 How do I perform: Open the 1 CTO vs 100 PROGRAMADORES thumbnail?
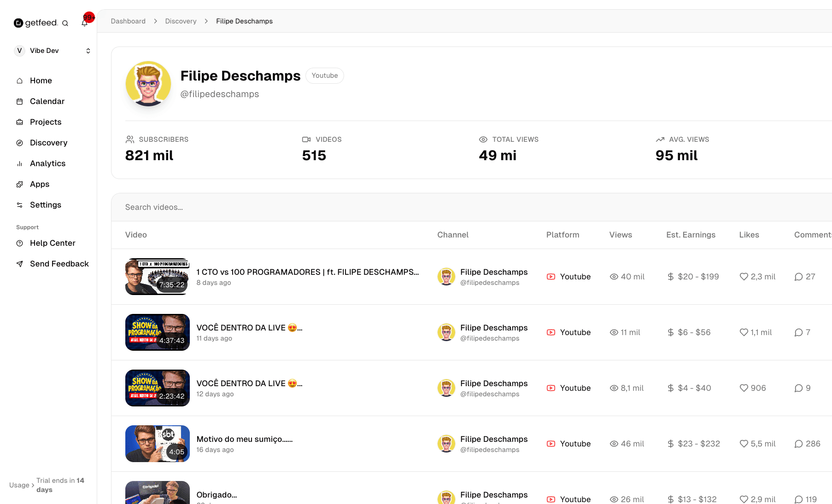[x=157, y=277]
